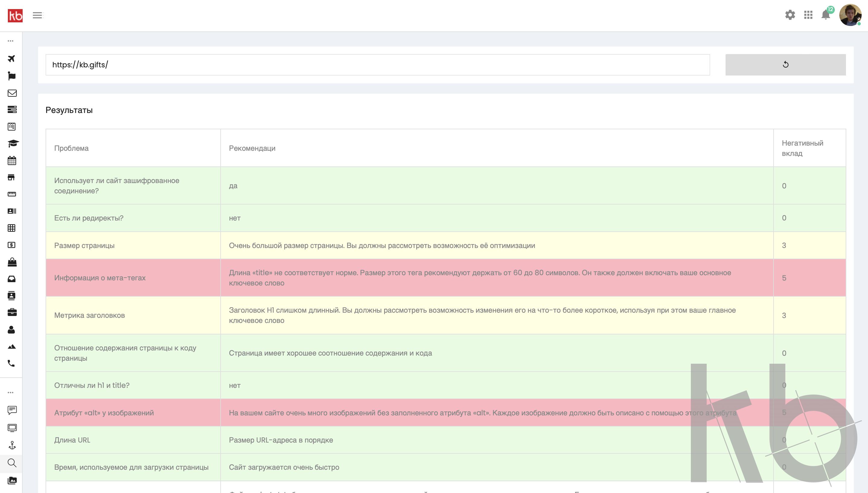The image size is (868, 493).
Task: Select the anchor icon in sidebar
Action: 12,445
